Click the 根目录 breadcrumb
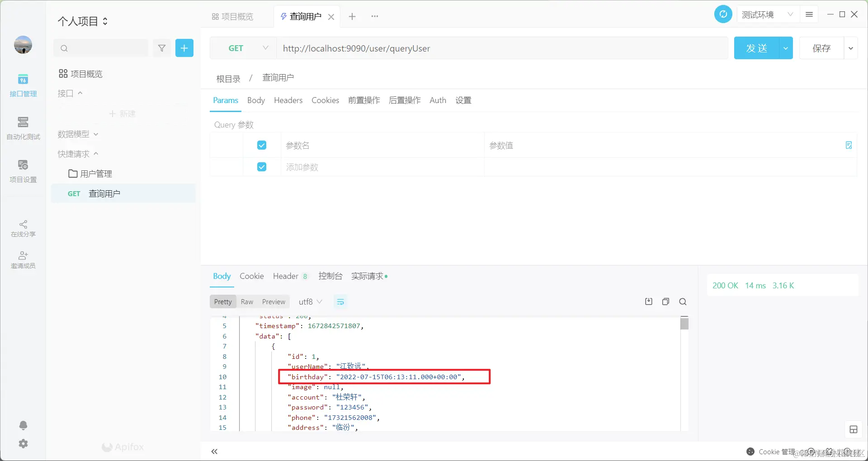 coord(228,79)
